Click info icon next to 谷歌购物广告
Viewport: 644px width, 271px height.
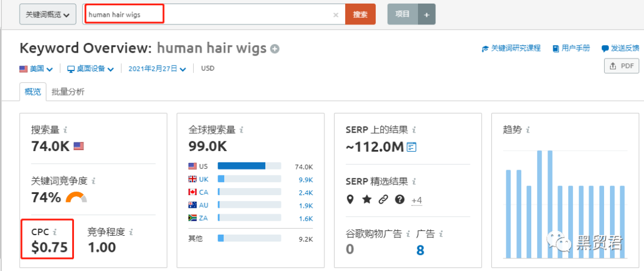tap(408, 234)
